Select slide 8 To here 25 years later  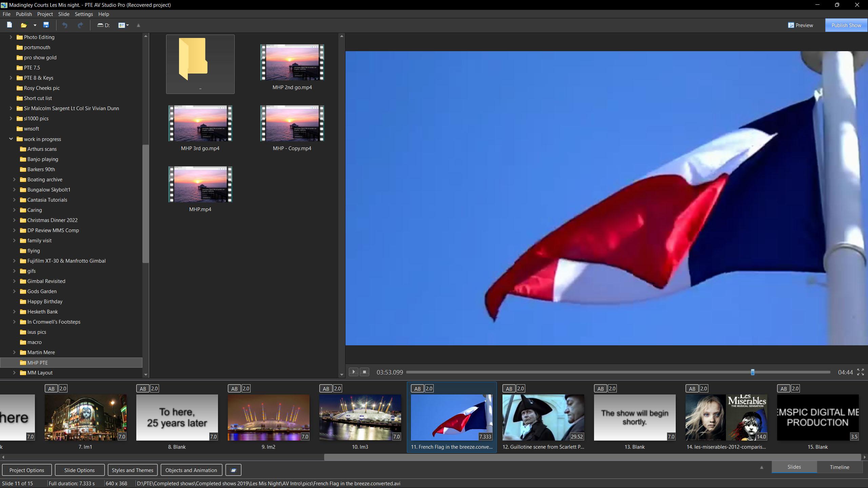(177, 418)
